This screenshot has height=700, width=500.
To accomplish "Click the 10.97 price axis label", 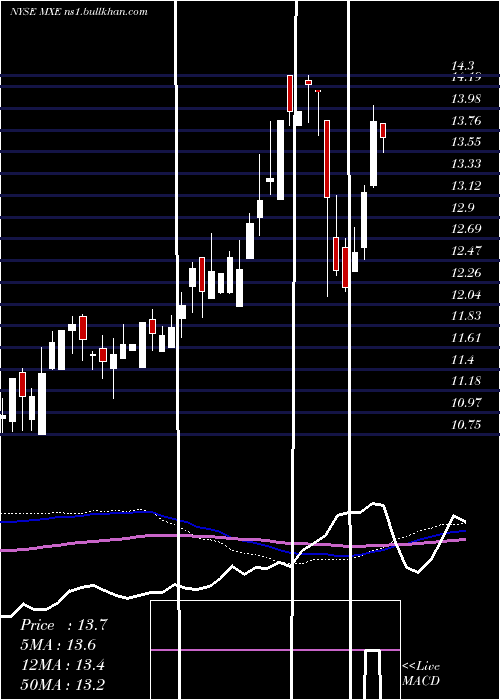I will click(466, 403).
